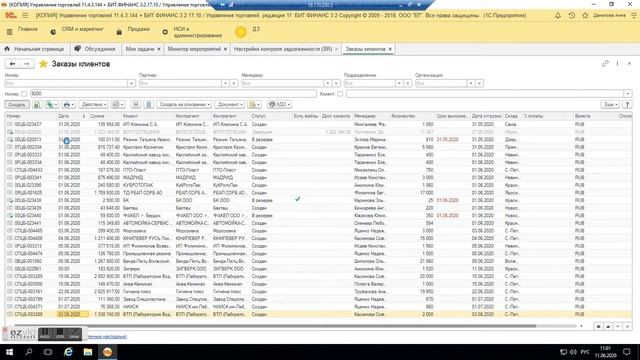Click the yellow files icon button
The image size is (640, 360).
point(254,104)
